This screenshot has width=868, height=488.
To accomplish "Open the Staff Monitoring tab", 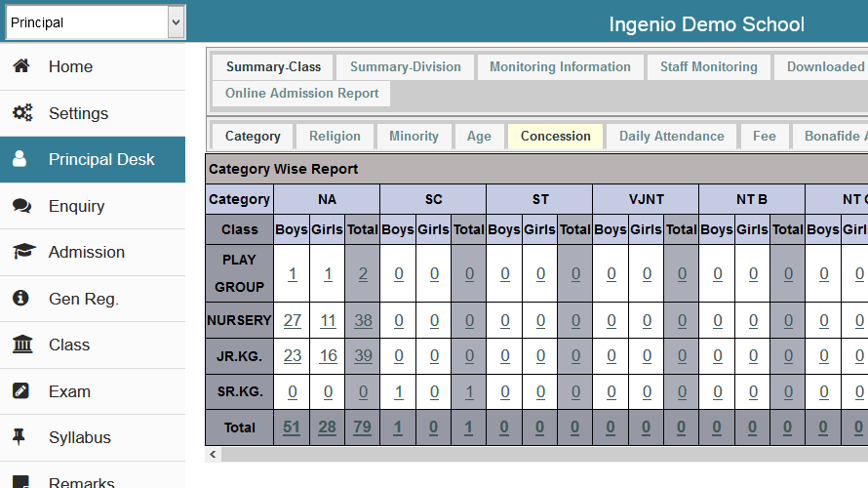I will tap(709, 67).
